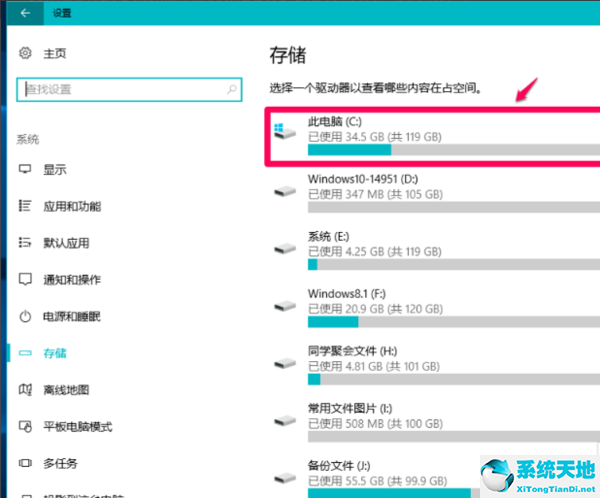Click the 系统 (E:) drive icon
The width and height of the screenshot is (600, 498).
point(285,248)
